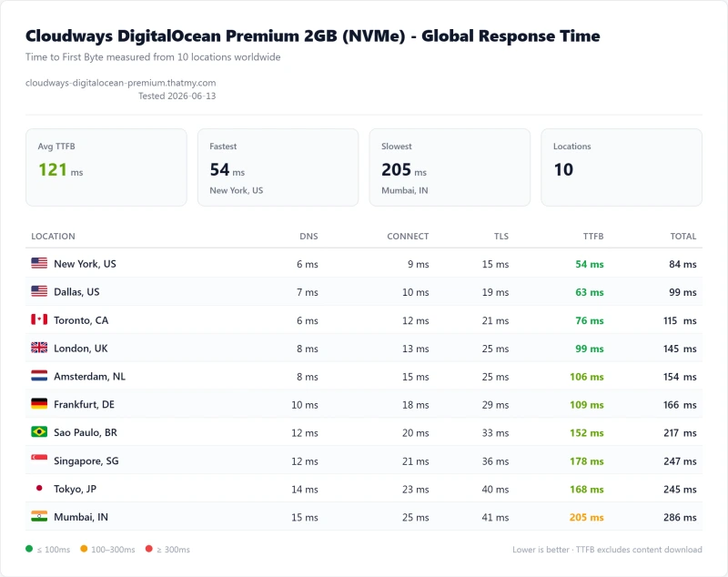The height and width of the screenshot is (577, 728).
Task: Click the US flag beside New York
Action: 39,263
